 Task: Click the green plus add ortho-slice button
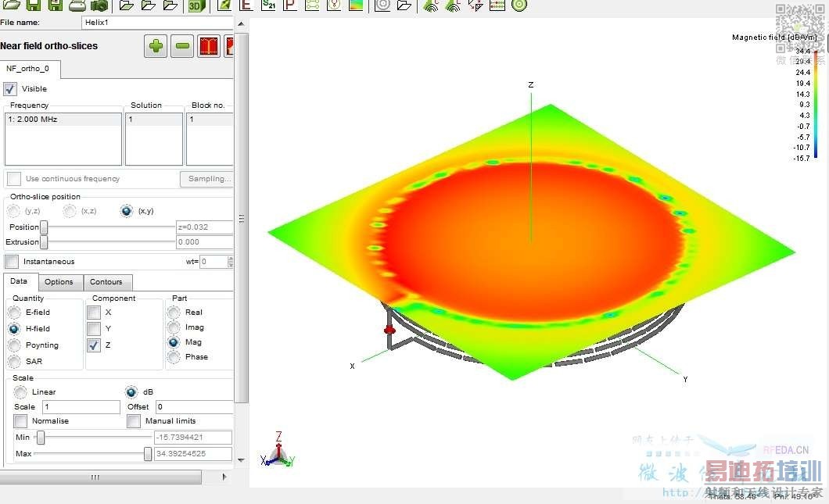tap(156, 46)
